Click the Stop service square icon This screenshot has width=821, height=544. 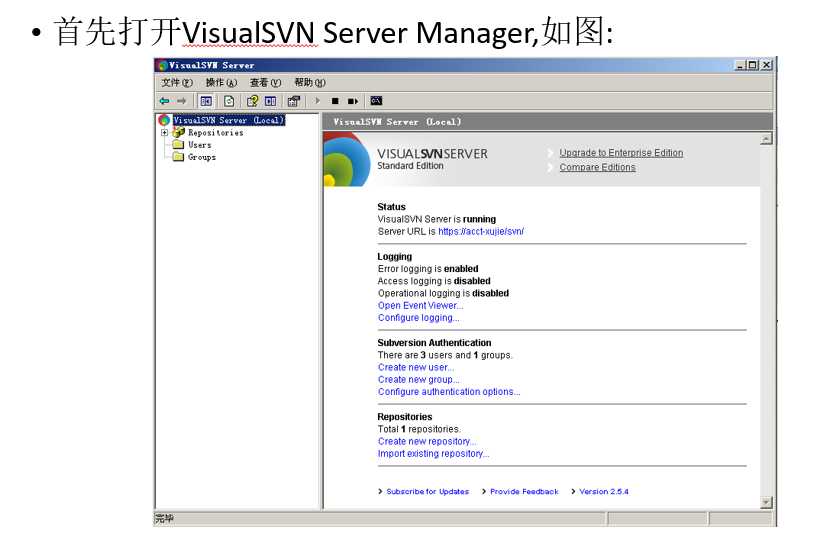pos(335,101)
